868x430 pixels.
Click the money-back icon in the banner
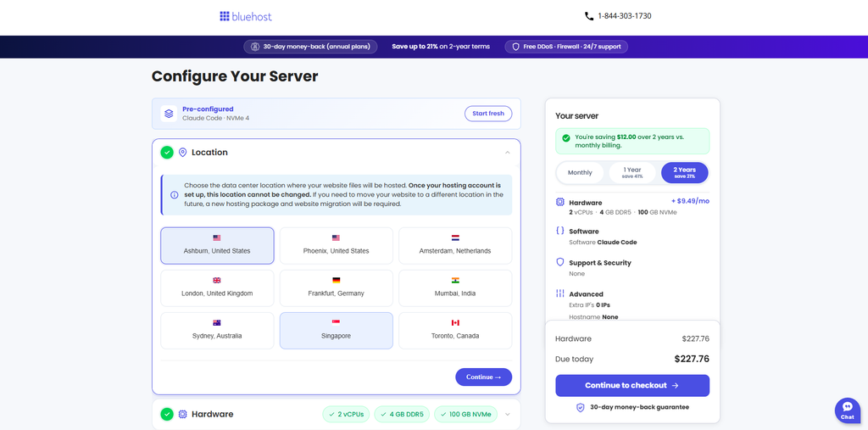[x=255, y=47]
